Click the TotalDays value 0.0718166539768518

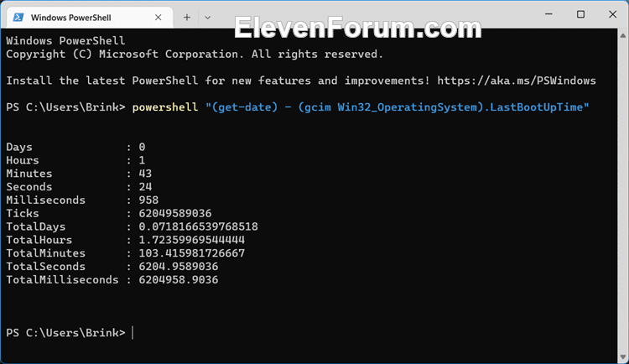pyautogui.click(x=198, y=226)
